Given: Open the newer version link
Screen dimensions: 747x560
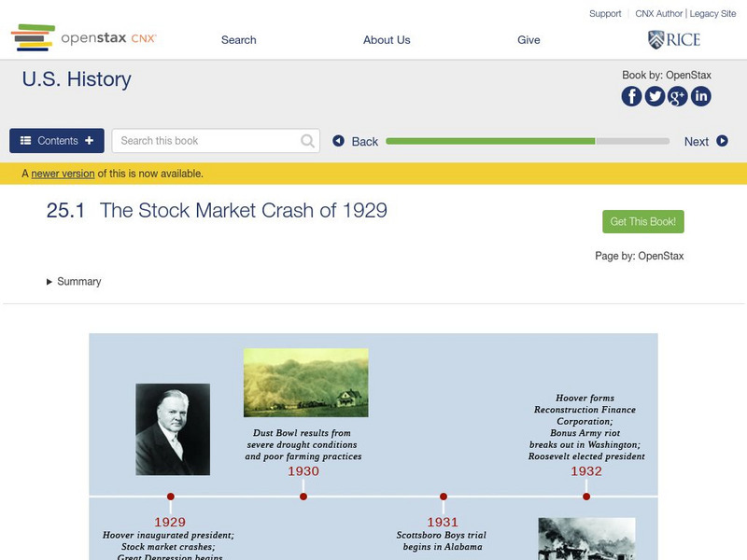Looking at the screenshot, I should point(63,174).
